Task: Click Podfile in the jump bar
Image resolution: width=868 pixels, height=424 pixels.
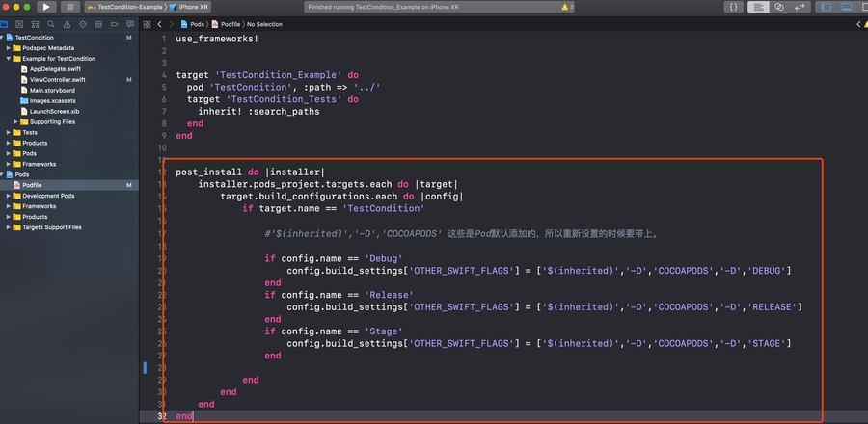Action: coord(230,24)
